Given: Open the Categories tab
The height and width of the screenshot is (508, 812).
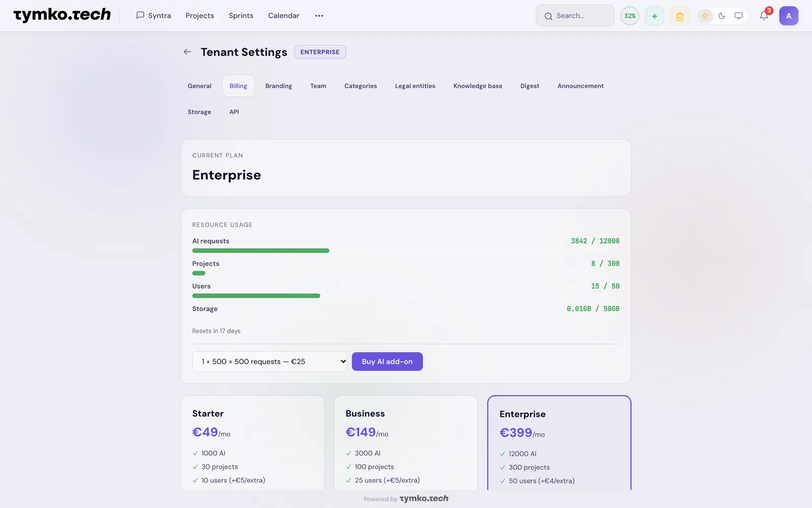Looking at the screenshot, I should [x=360, y=86].
